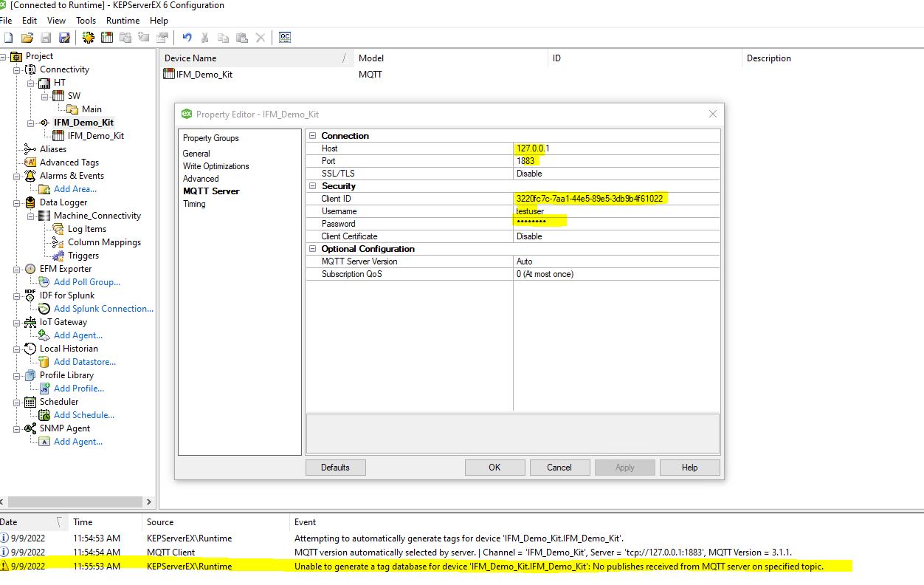This screenshot has width=924, height=585.
Task: Click the Local Historian clock icon
Action: tap(30, 349)
